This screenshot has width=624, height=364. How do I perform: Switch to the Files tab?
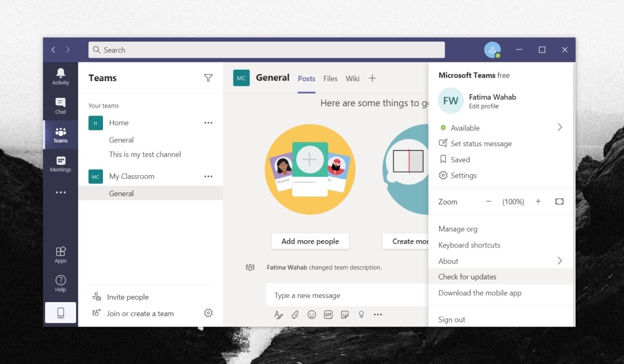tap(330, 79)
